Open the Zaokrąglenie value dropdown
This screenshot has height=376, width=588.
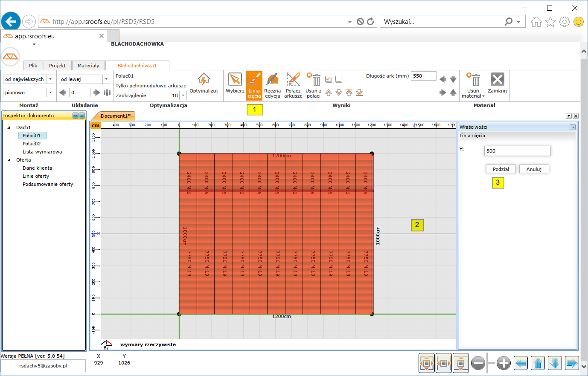[183, 95]
